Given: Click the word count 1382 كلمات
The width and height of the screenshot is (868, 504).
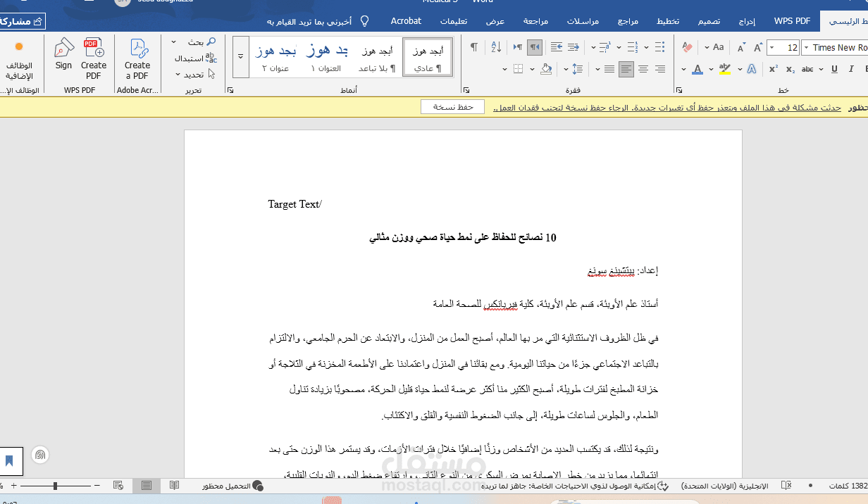Looking at the screenshot, I should click(x=848, y=486).
